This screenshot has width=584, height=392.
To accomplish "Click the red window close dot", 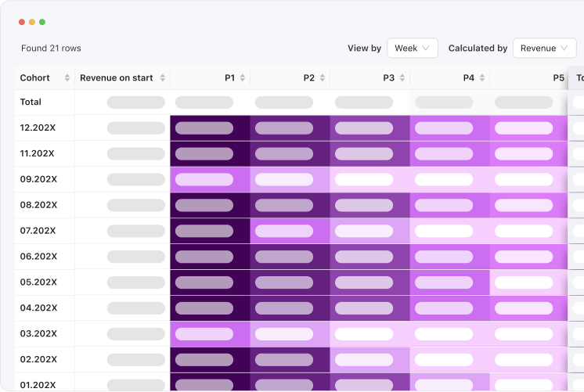I will (x=22, y=22).
